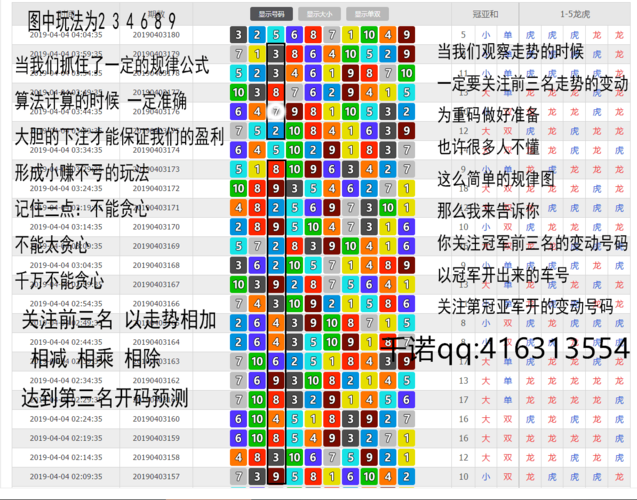Screen dimensions: 637x500
Task: Click ball 7 in row 20190403166
Action: 238,303
